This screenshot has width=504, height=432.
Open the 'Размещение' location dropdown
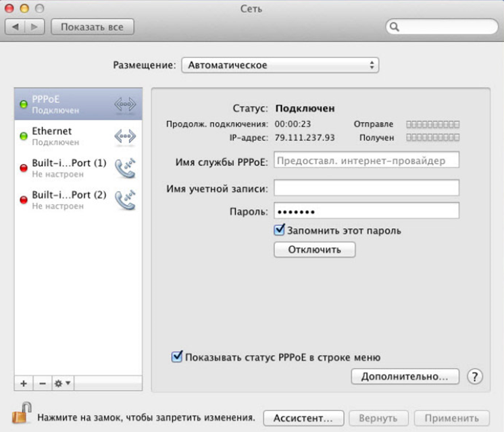click(280, 65)
